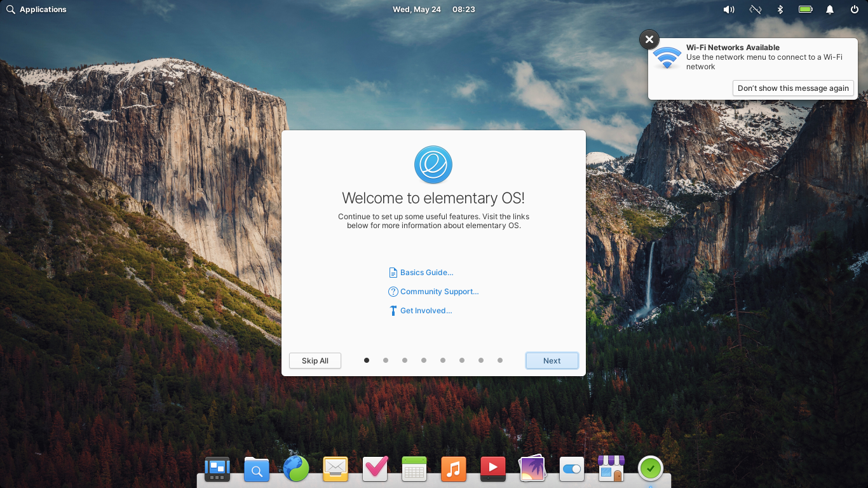868x488 pixels.
Task: Click the Next button
Action: point(552,361)
